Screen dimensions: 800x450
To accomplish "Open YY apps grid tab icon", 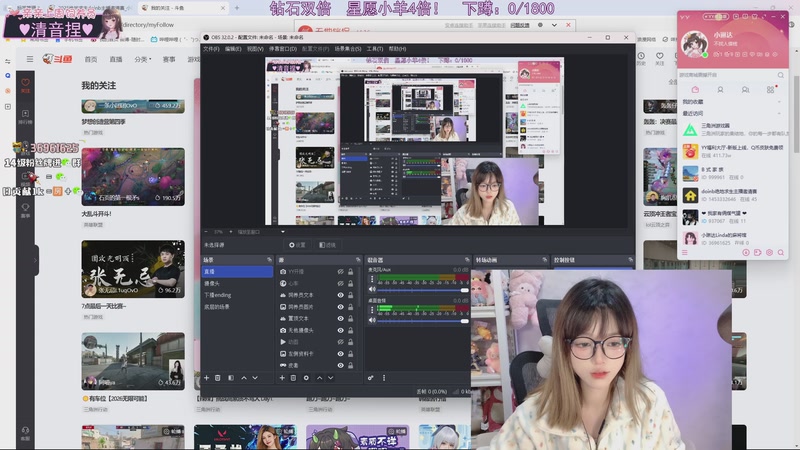I will pos(770,90).
